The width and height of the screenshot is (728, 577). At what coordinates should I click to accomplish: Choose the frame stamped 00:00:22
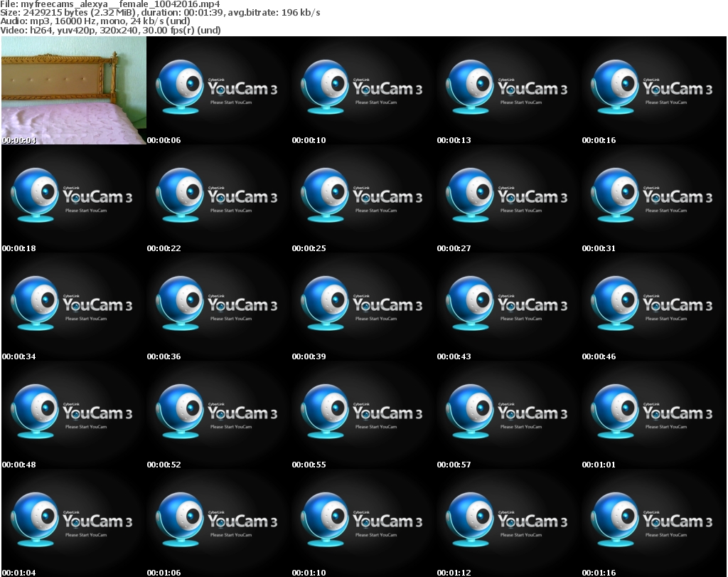(219, 198)
